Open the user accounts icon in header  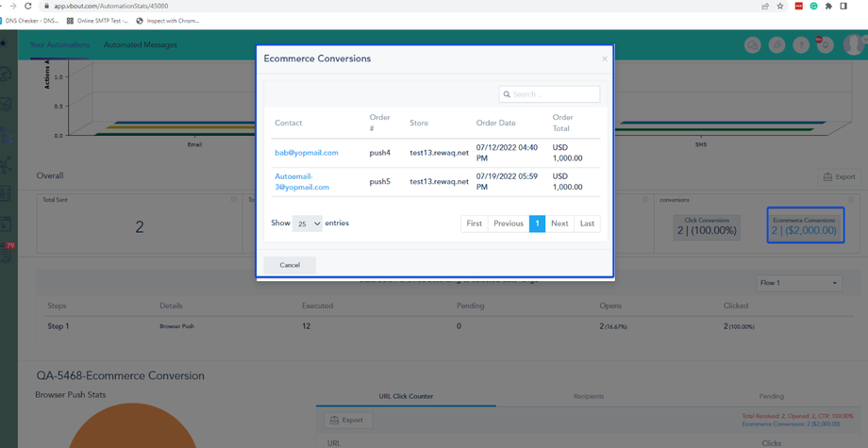tap(776, 45)
